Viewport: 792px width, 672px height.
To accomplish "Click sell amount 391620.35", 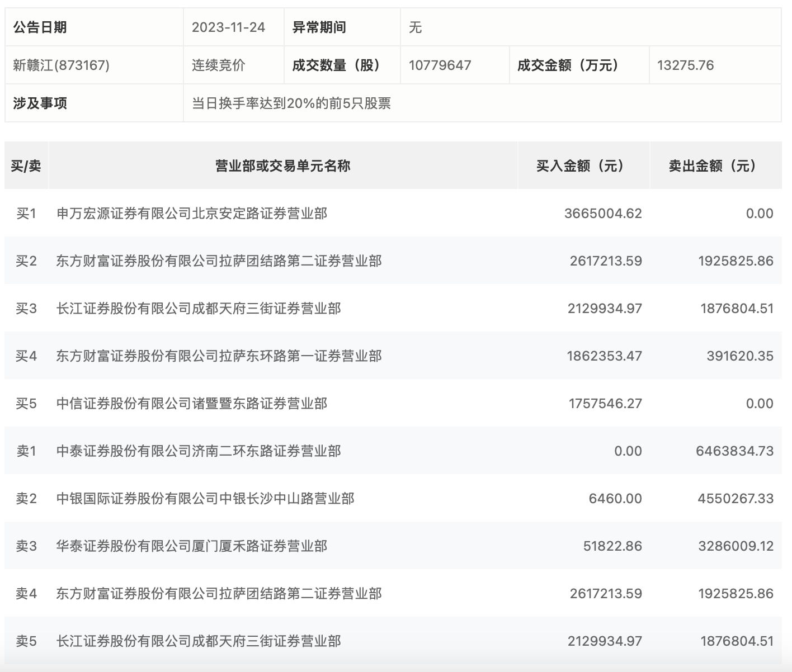I will tap(740, 356).
